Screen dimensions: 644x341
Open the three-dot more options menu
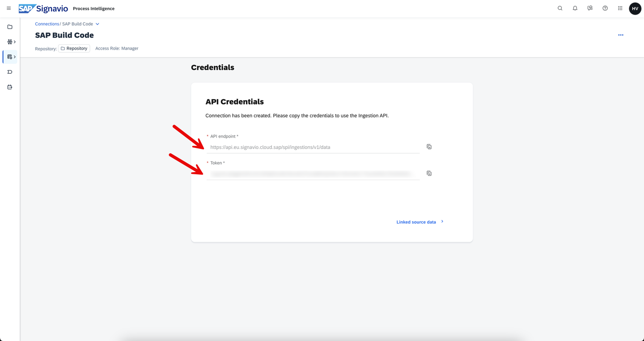[621, 35]
